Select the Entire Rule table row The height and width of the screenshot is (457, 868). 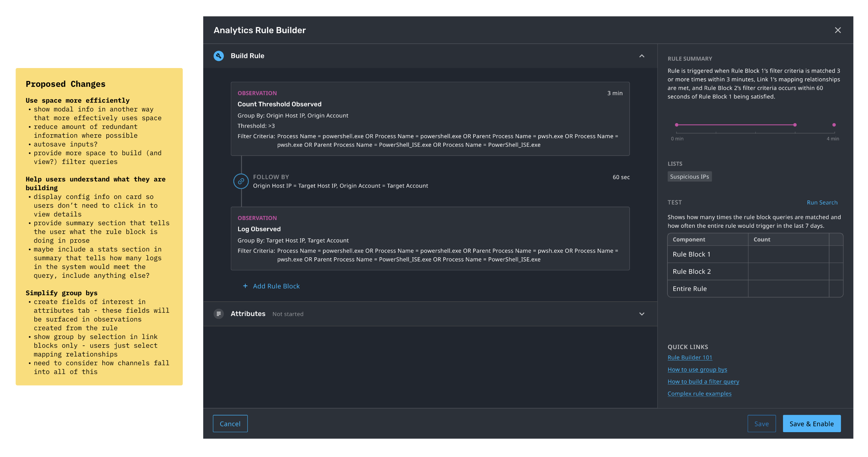point(755,289)
